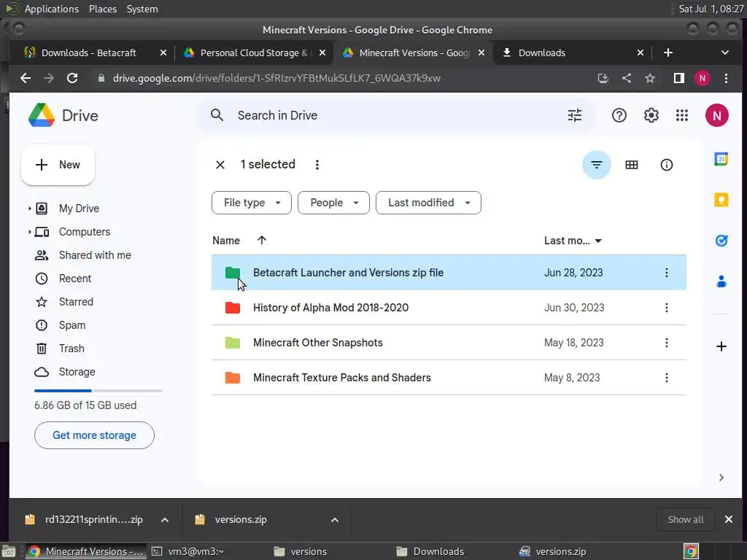This screenshot has height=560, width=747.
Task: Open a new Chrome tab
Action: [667, 52]
